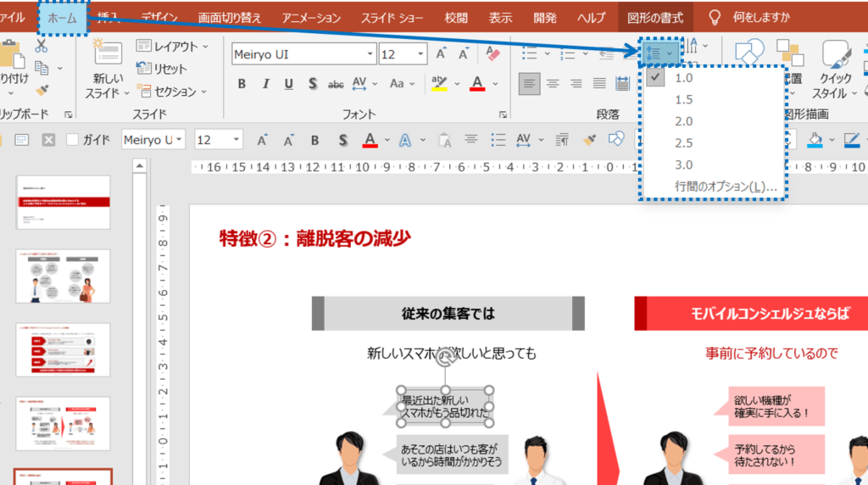868x485 pixels.
Task: Apply the red font color in ribbon
Action: 477,84
